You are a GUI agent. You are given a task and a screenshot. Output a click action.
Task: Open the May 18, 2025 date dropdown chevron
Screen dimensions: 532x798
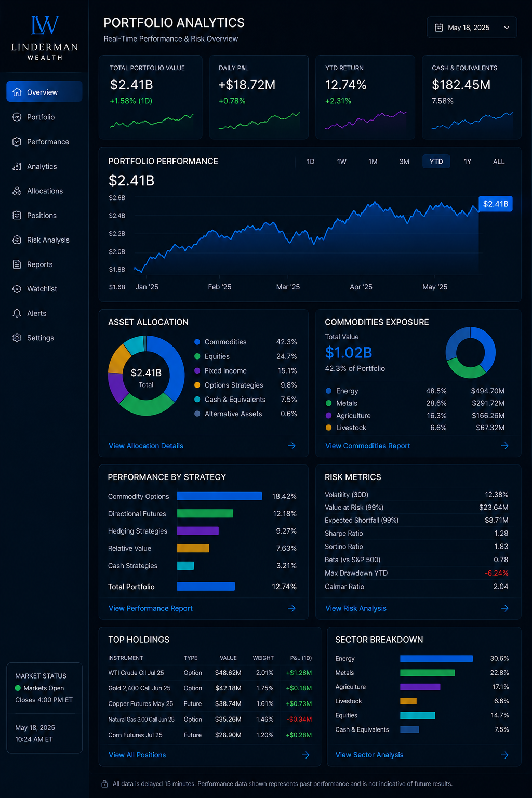507,28
